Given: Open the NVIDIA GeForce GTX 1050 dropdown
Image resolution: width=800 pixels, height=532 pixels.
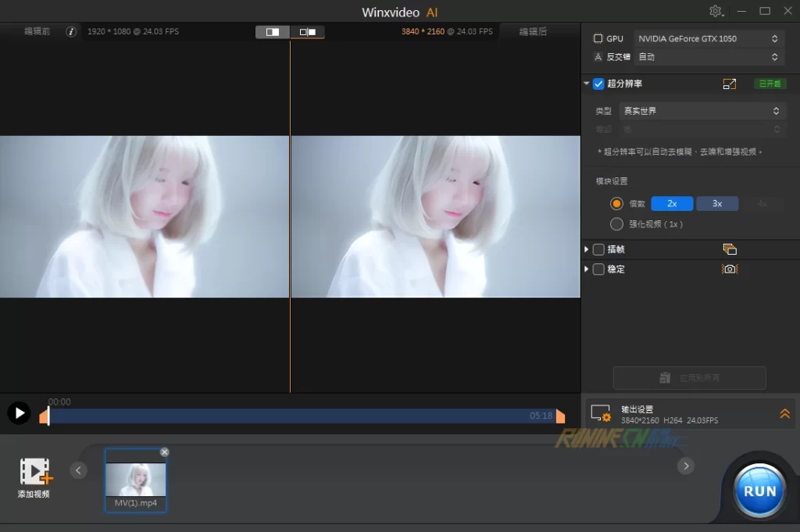Looking at the screenshot, I should pos(707,38).
